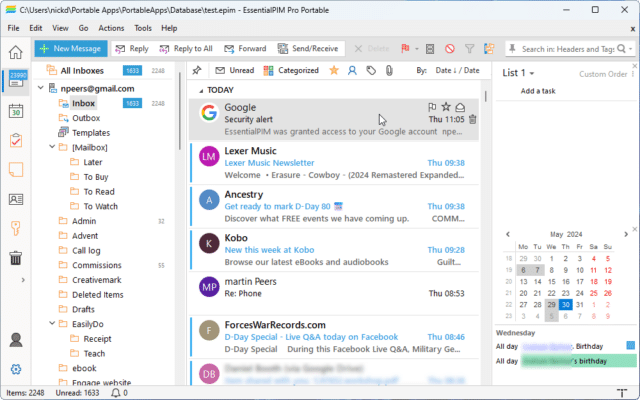Viewport: 640px width, 400px height.
Task: Open the Calendar module in sidebar
Action: [x=16, y=111]
